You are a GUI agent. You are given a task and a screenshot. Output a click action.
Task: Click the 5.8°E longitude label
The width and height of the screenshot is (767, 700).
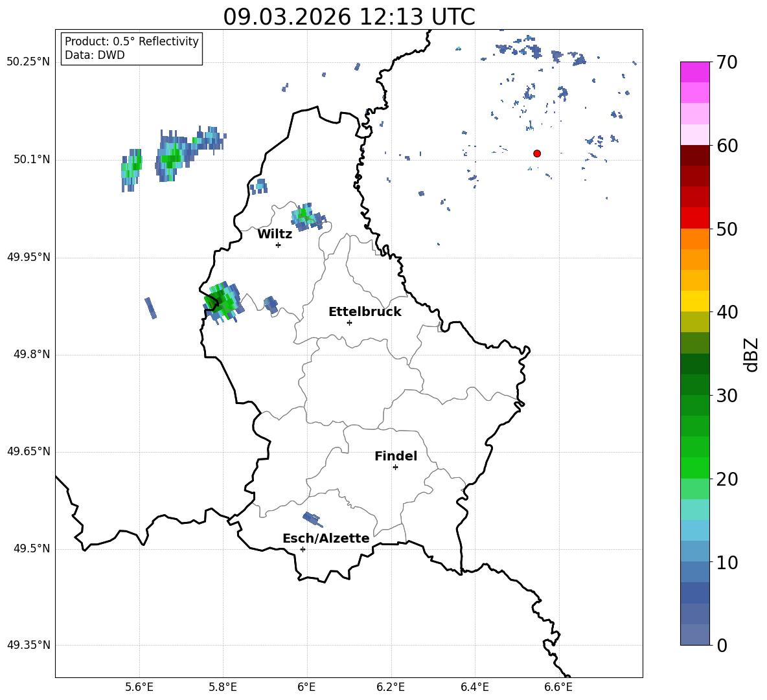(x=223, y=687)
